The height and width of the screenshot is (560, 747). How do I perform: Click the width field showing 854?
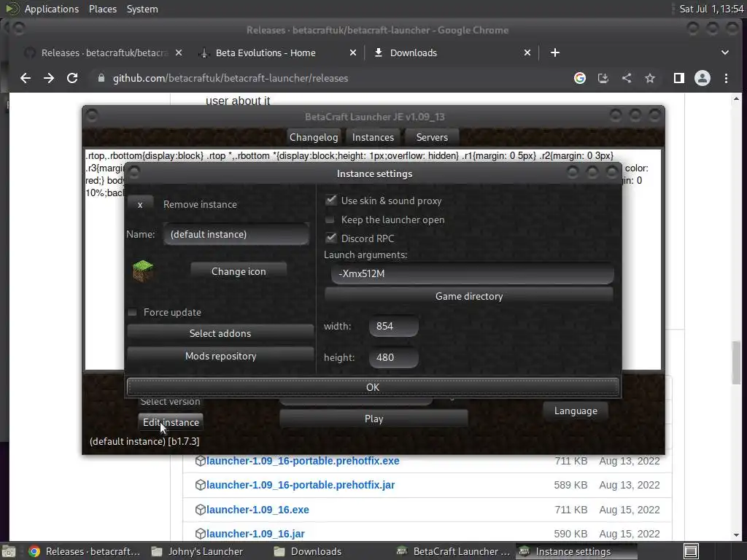pyautogui.click(x=393, y=326)
